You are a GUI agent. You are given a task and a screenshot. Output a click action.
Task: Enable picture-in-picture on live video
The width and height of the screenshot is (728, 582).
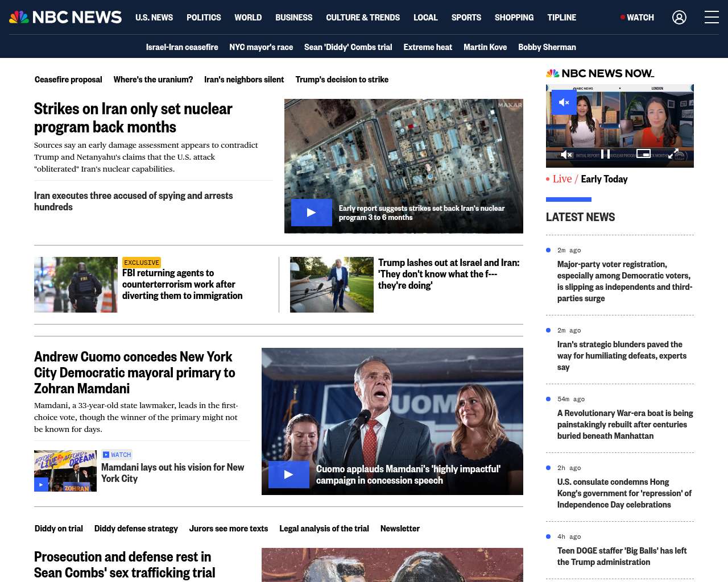pyautogui.click(x=643, y=153)
